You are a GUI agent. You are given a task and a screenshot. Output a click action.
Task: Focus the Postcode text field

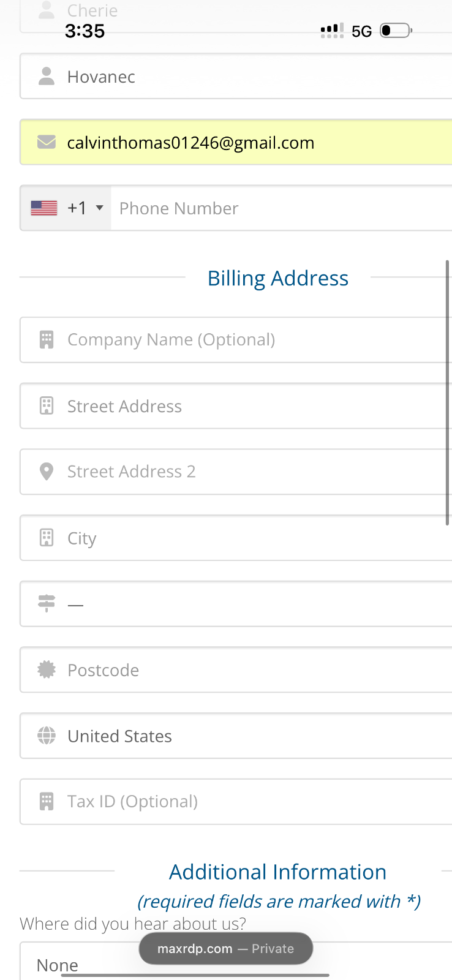(245, 670)
